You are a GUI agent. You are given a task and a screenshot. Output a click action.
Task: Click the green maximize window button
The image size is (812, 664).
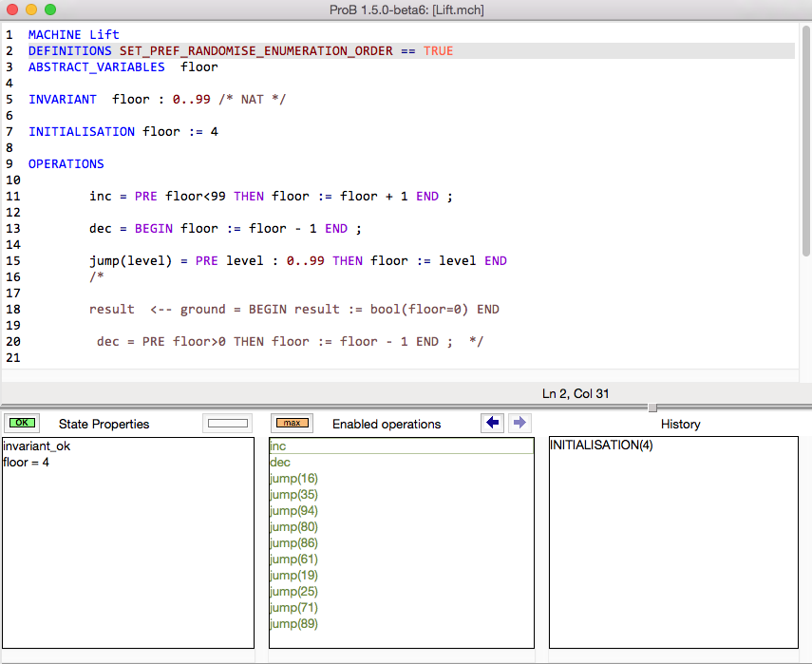point(50,9)
